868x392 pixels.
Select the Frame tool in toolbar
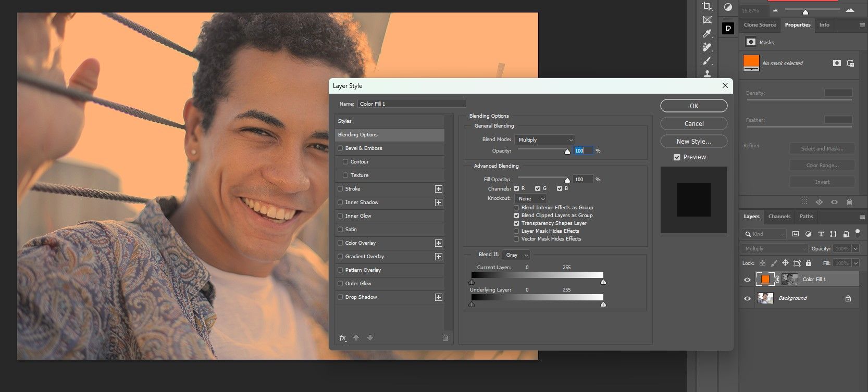[x=707, y=20]
